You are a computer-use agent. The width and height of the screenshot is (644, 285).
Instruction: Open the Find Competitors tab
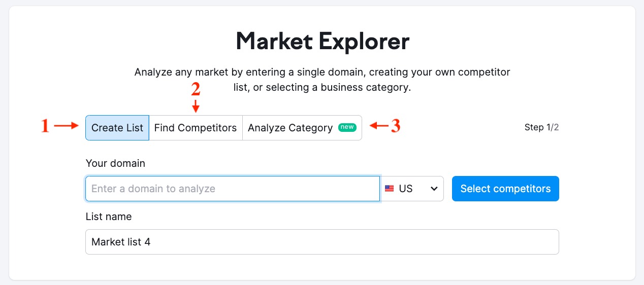tap(196, 128)
